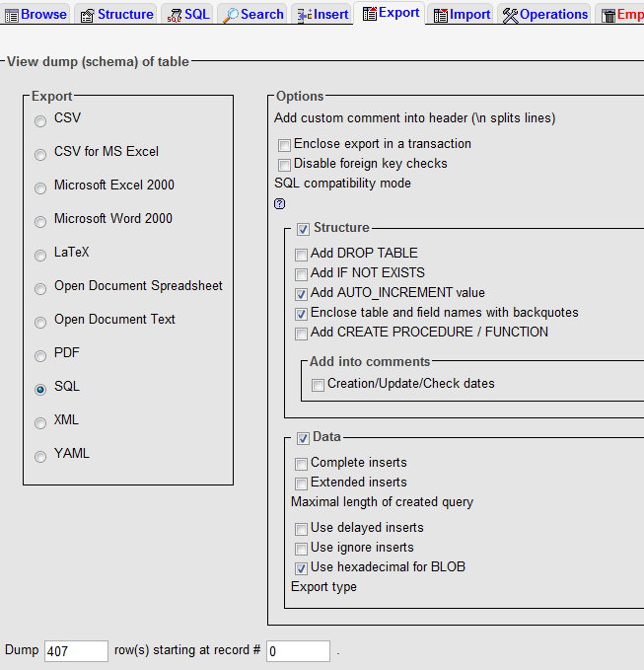This screenshot has height=670, width=644.
Task: Click the Insert tab icon
Action: pyautogui.click(x=305, y=15)
